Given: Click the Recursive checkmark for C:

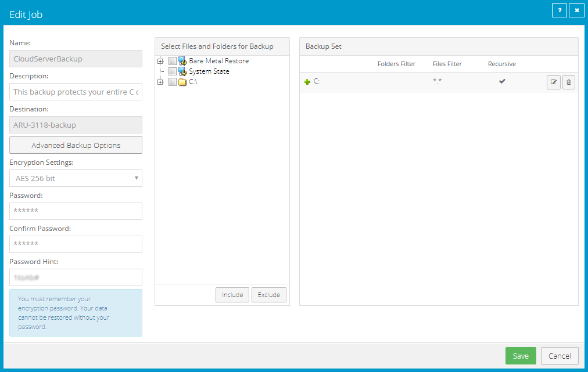Looking at the screenshot, I should point(502,81).
